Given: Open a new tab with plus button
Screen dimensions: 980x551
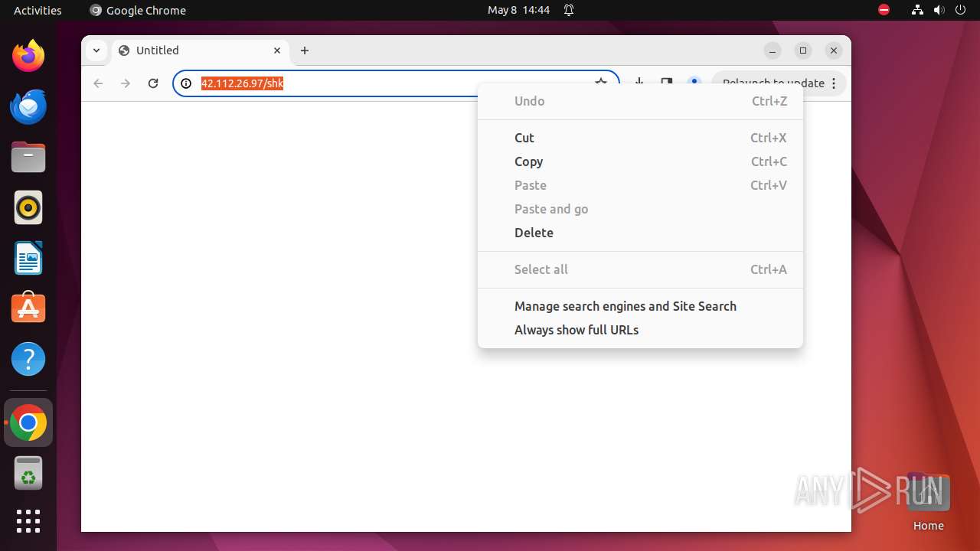Looking at the screenshot, I should point(305,51).
